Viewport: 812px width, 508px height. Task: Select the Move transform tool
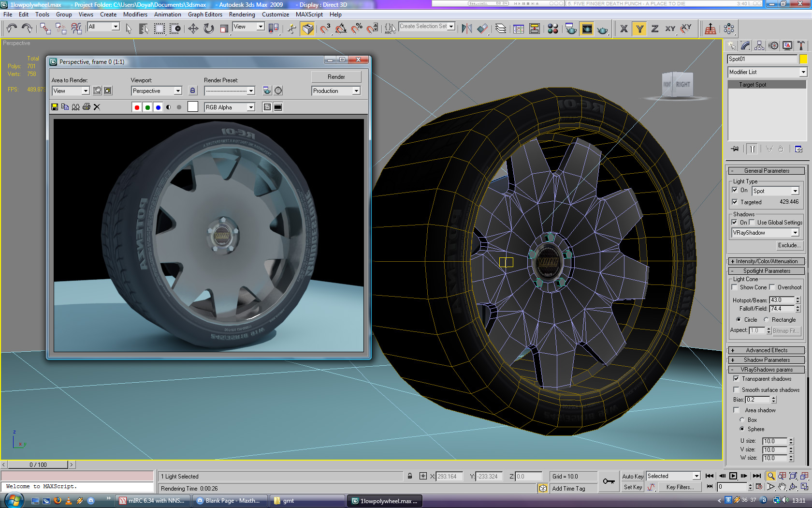tap(193, 29)
